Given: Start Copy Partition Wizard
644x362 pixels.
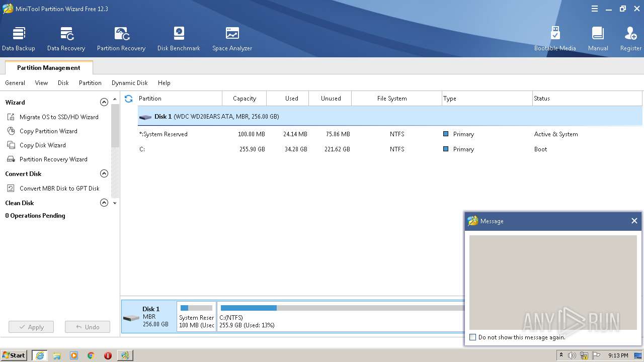Looking at the screenshot, I should point(48,131).
